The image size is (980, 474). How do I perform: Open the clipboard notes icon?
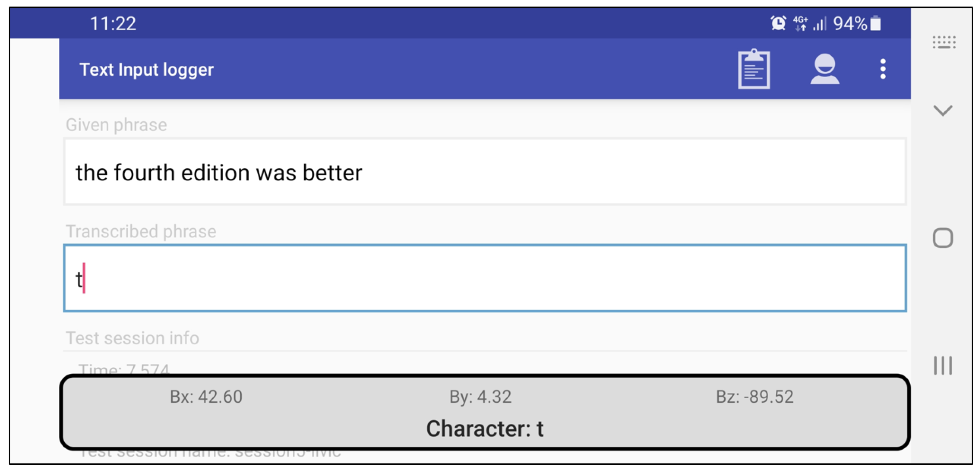point(753,70)
